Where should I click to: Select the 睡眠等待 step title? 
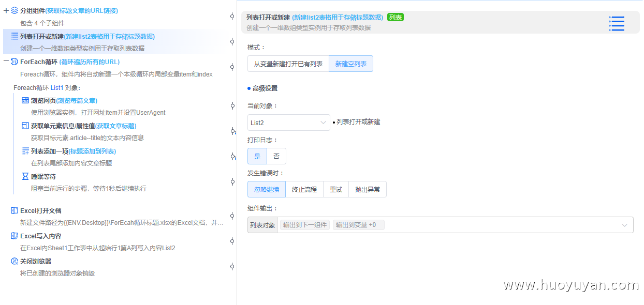43,176
